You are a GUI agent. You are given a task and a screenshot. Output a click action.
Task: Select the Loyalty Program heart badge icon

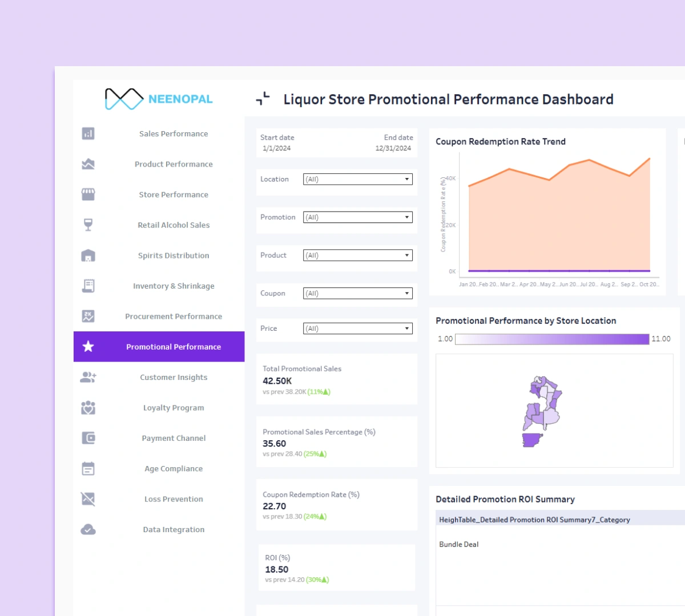click(x=88, y=407)
